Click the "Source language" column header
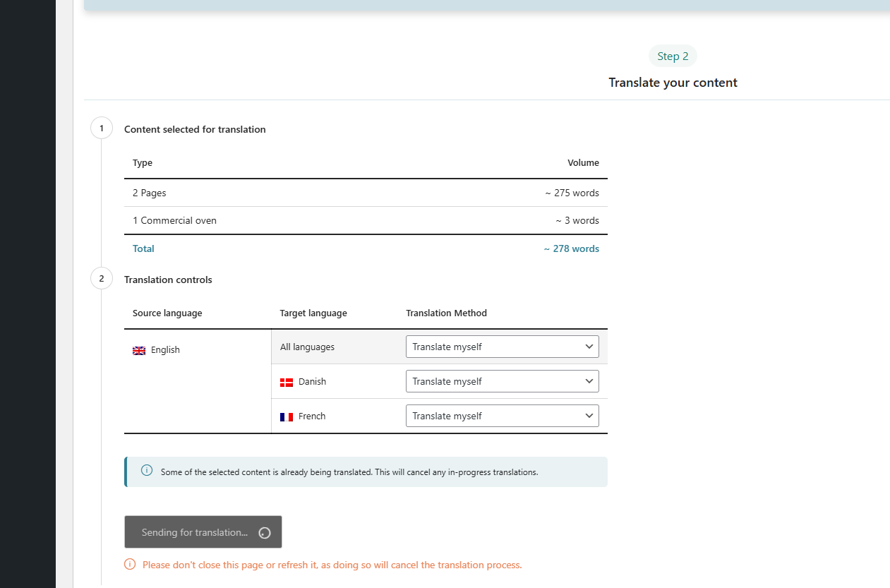 tap(167, 313)
